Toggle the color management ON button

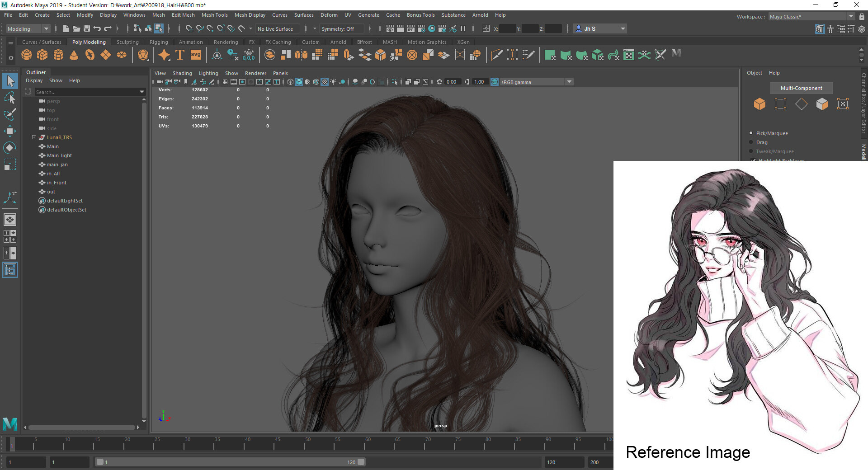point(495,82)
